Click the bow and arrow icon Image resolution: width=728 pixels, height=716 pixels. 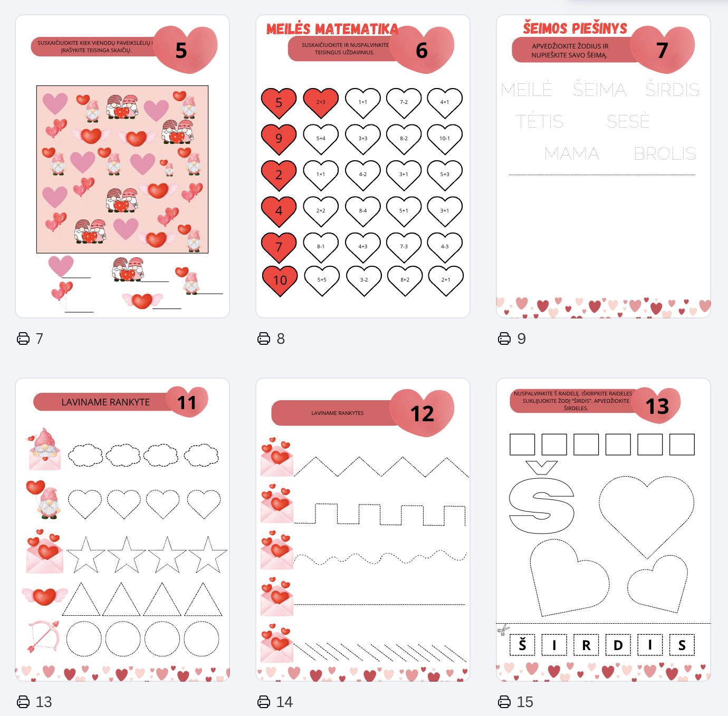[x=43, y=636]
